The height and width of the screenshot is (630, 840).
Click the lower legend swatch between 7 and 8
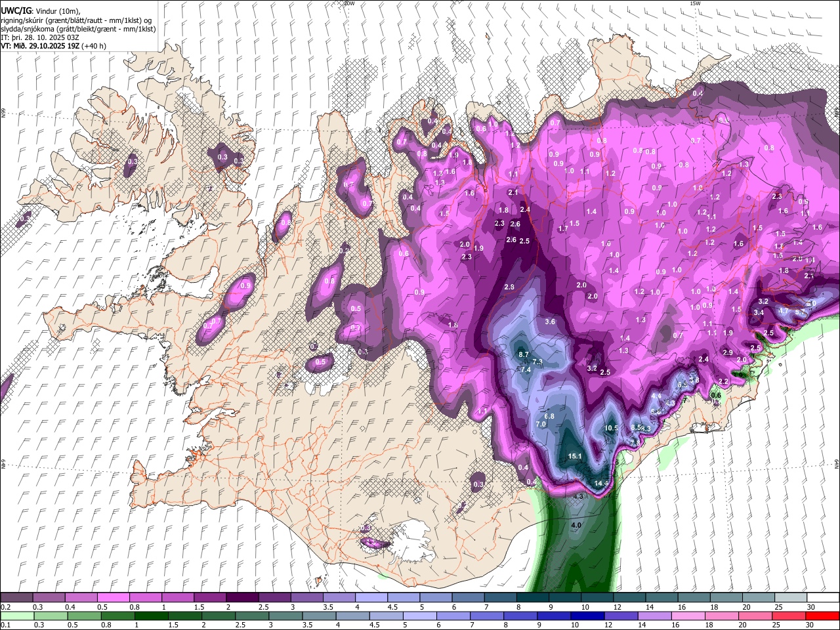tap(486, 616)
